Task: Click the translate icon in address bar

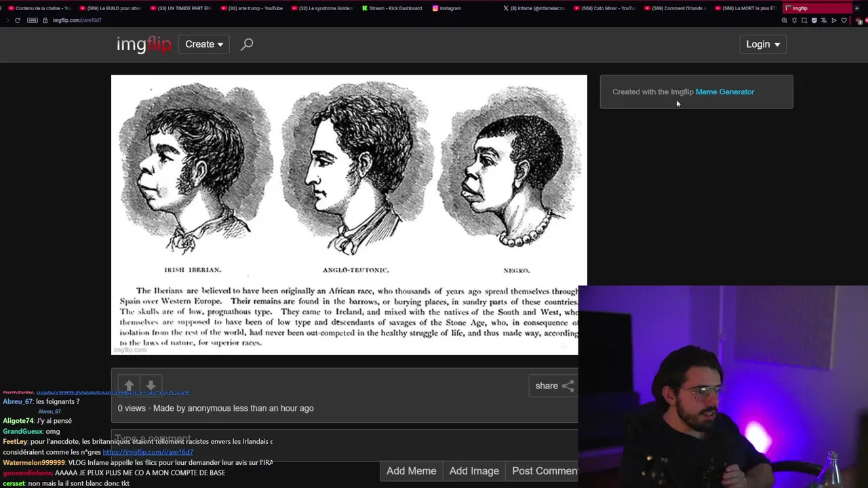Action: coord(824,20)
